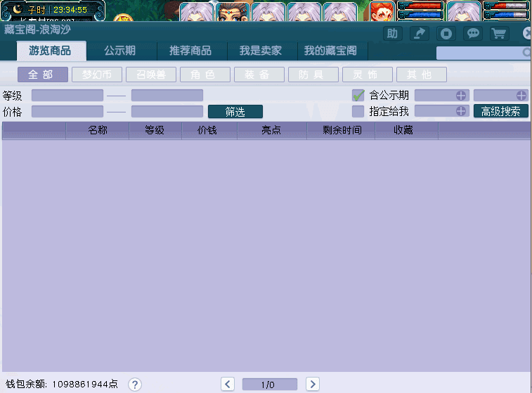The height and width of the screenshot is (393, 532).
Task: Click the stop record icon
Action: click(x=446, y=34)
